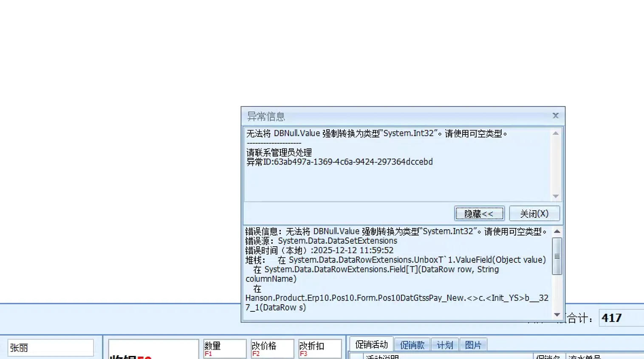Close the 异常信息 dialog with X icon
The image size is (644, 359).
coord(555,116)
